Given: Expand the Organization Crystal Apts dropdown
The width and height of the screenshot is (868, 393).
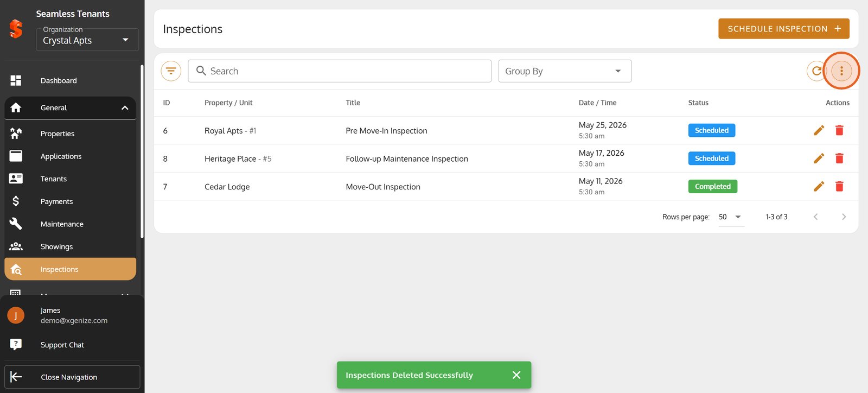Looking at the screenshot, I should click(87, 40).
